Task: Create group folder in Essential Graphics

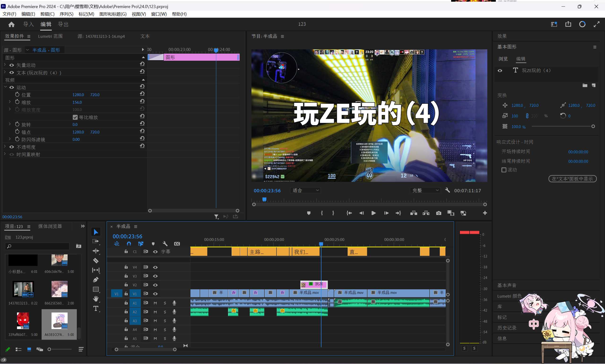Action: click(x=585, y=85)
